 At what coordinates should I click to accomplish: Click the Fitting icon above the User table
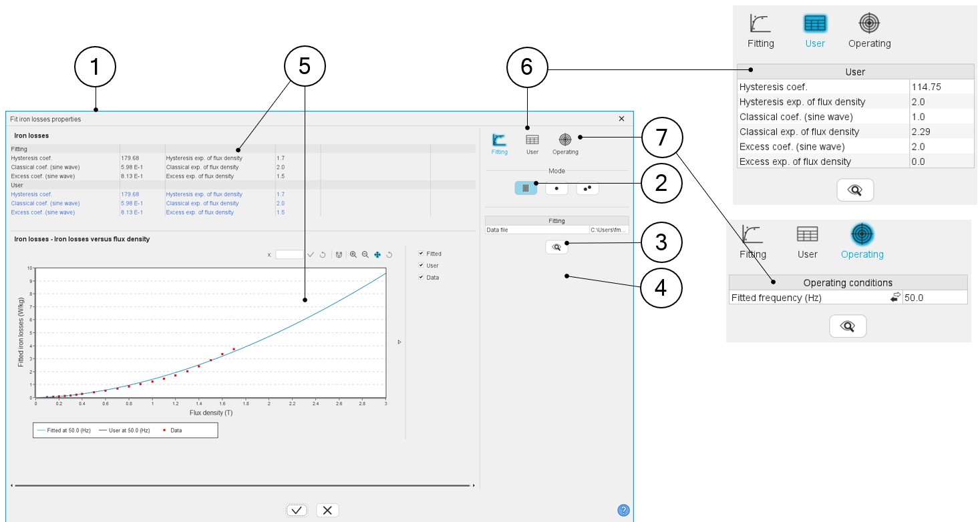[x=760, y=31]
